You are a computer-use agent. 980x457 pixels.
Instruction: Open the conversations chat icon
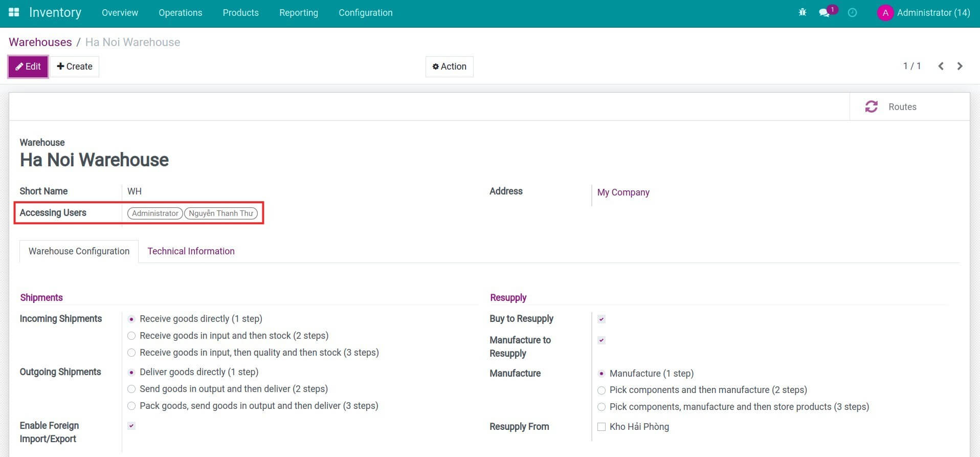(824, 13)
